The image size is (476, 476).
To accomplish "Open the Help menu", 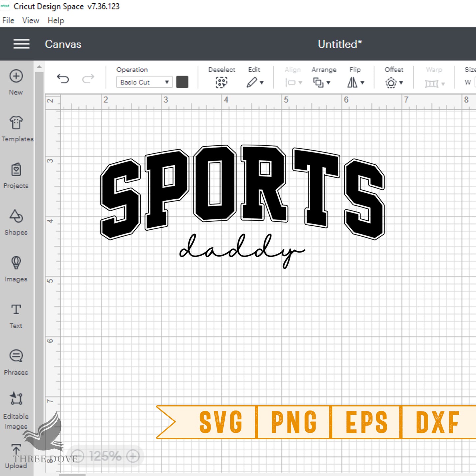I will (x=56, y=20).
